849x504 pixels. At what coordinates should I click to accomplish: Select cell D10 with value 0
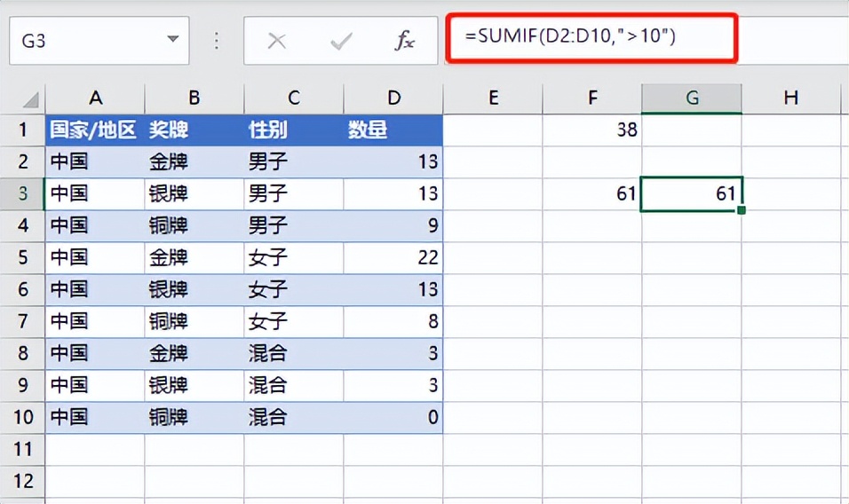point(393,417)
